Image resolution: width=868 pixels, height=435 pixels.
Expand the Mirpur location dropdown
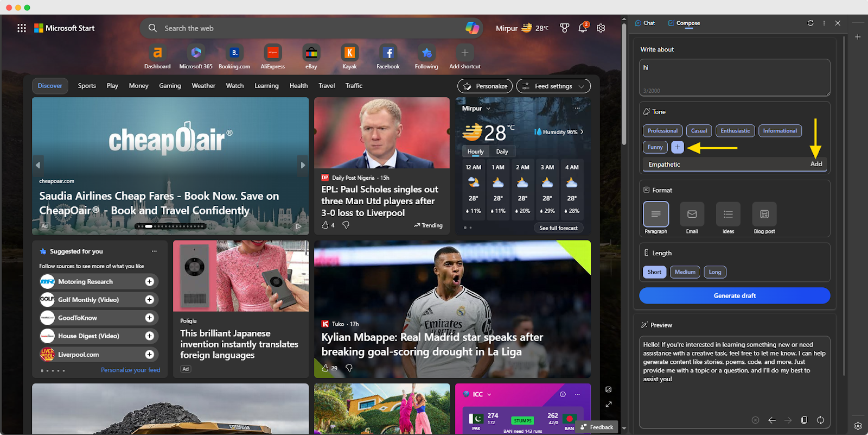[488, 109]
